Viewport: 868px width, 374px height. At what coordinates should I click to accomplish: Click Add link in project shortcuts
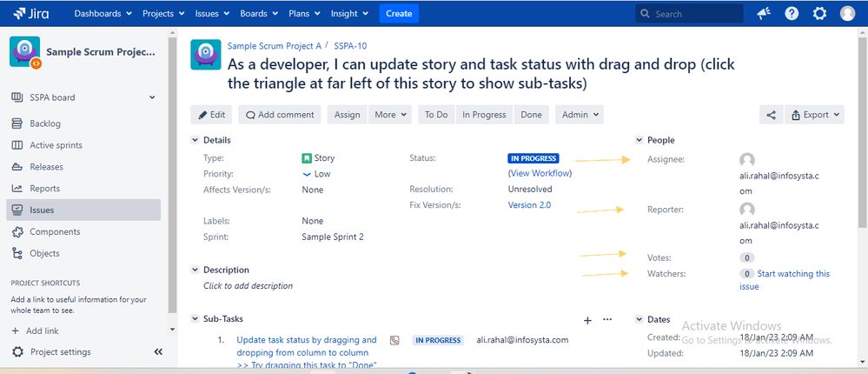coord(36,331)
